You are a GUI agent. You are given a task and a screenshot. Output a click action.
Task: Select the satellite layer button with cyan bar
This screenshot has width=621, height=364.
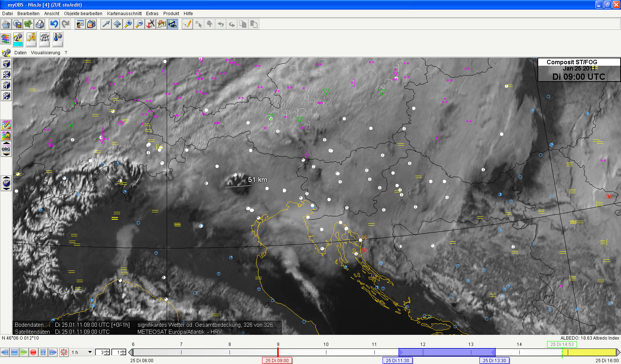[x=18, y=39]
